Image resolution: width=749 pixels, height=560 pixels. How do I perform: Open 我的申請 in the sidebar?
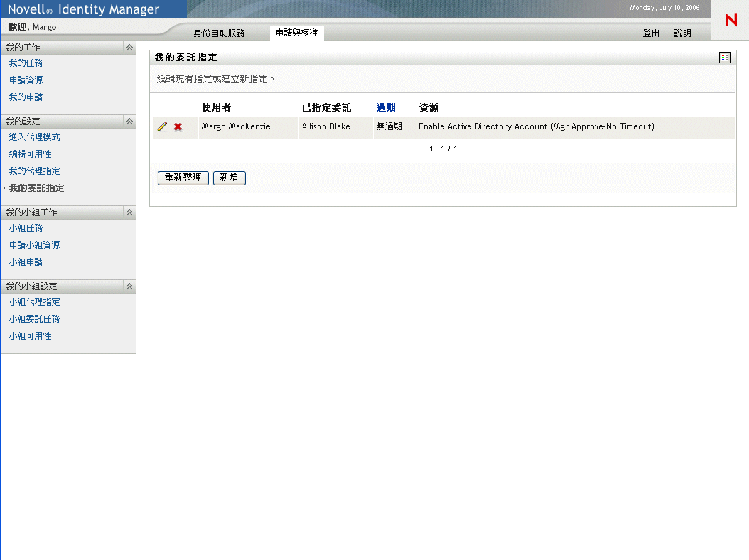(x=26, y=97)
